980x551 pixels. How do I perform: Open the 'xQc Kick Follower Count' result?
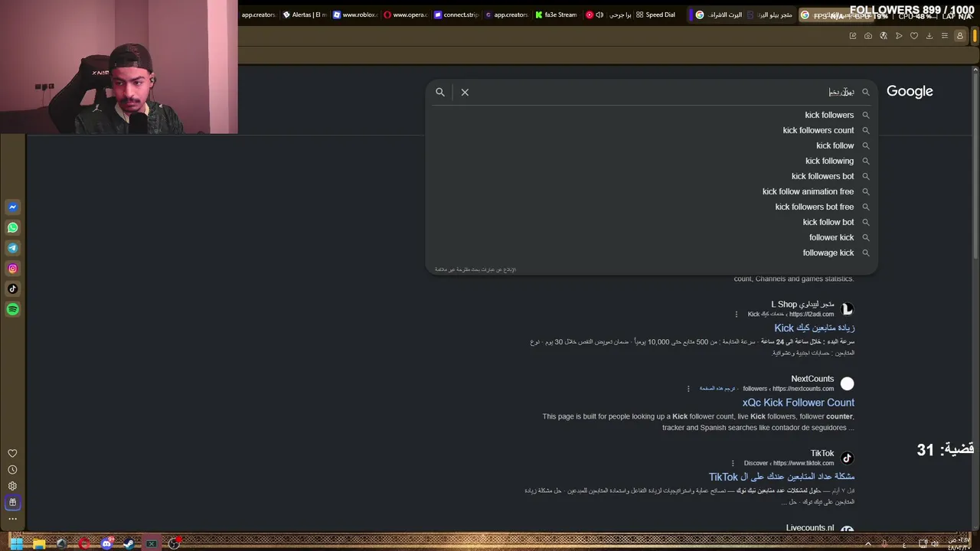pos(798,403)
